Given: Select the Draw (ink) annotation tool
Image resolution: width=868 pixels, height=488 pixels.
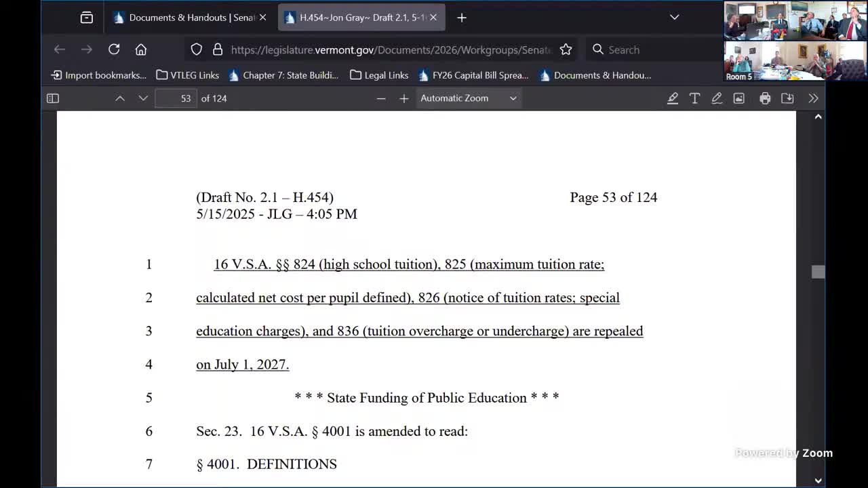Looking at the screenshot, I should (717, 98).
